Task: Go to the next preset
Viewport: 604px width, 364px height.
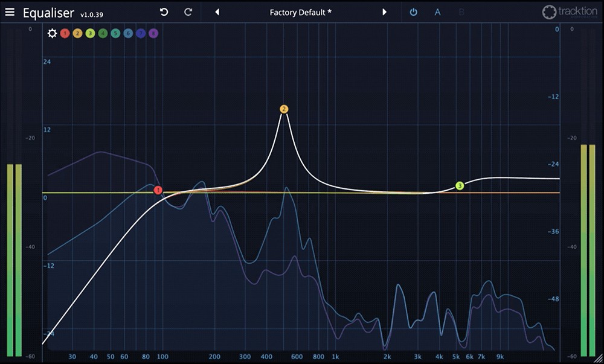Action: [x=384, y=12]
